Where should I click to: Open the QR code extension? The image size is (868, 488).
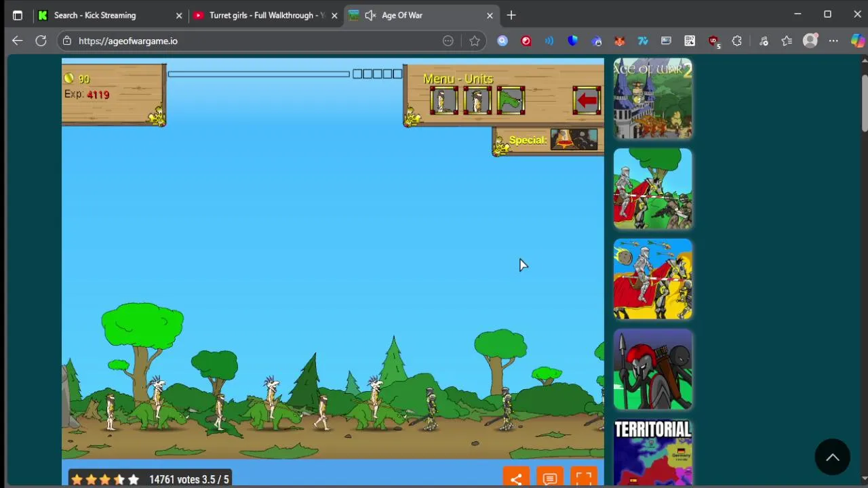[x=690, y=41]
